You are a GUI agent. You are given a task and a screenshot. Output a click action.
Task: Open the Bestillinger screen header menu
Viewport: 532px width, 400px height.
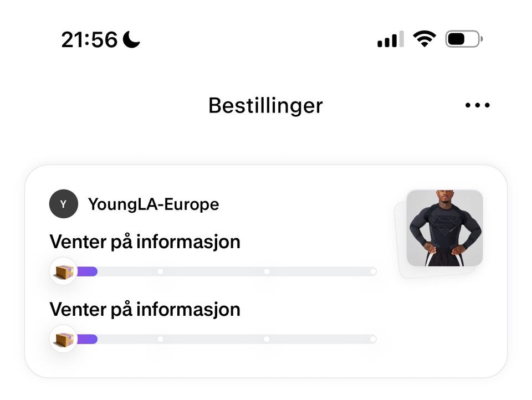pos(477,105)
